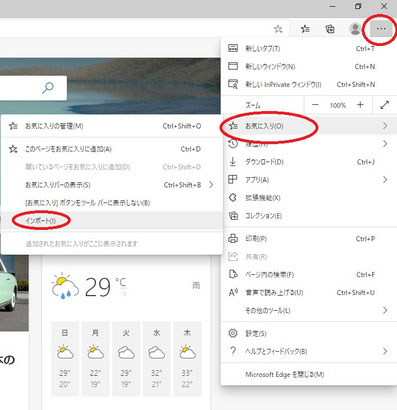Click the search magnifier icon
This screenshot has width=397, height=410.
tap(48, 88)
